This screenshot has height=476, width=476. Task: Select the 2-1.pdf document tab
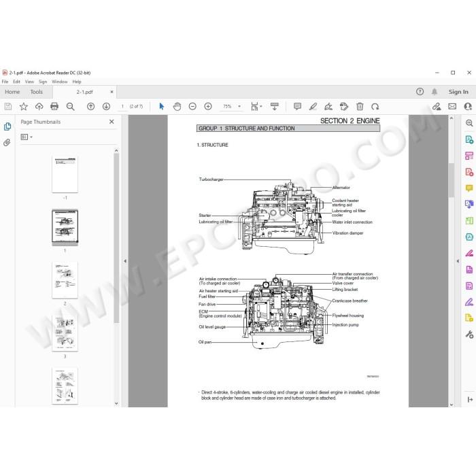coord(84,92)
